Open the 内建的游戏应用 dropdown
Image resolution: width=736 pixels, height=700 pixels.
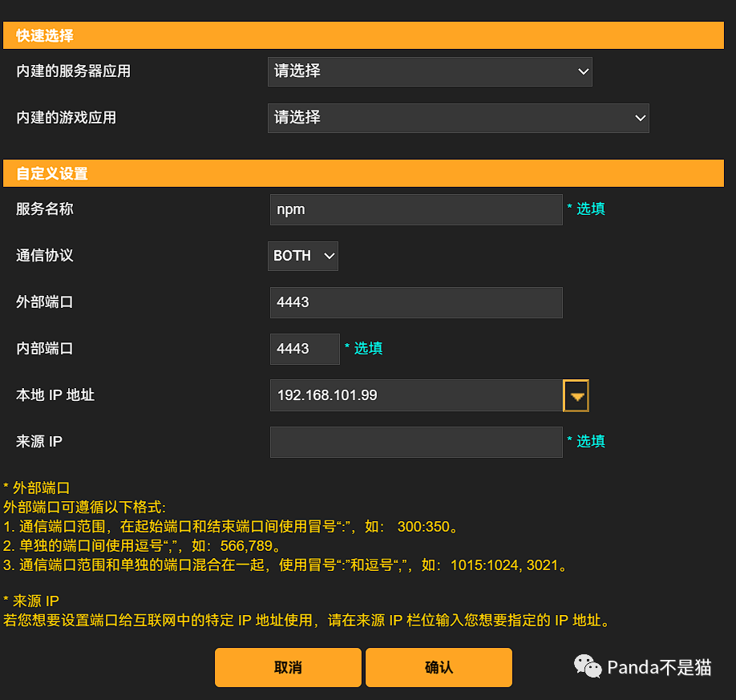pos(458,118)
